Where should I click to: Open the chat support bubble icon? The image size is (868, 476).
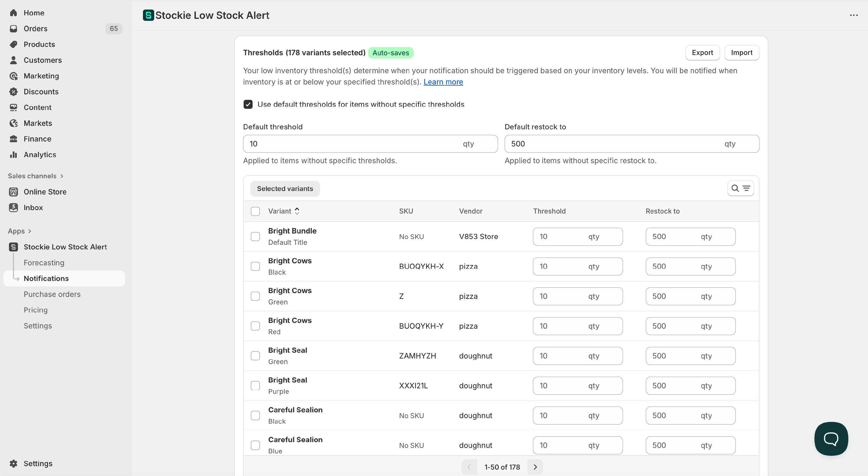(831, 438)
